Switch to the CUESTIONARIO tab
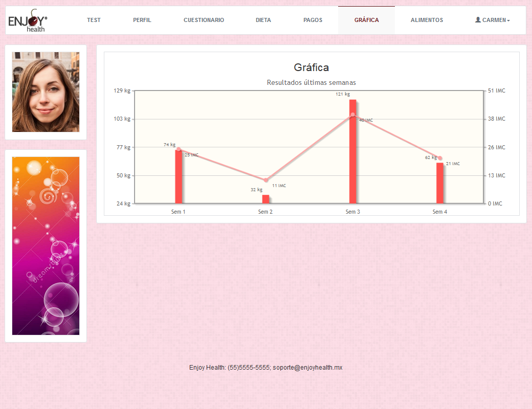This screenshot has width=532, height=409. click(x=204, y=20)
